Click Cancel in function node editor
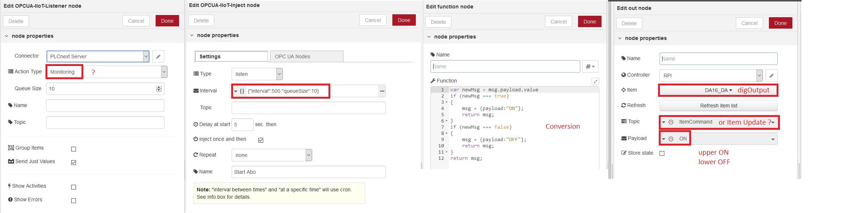 click(x=559, y=22)
